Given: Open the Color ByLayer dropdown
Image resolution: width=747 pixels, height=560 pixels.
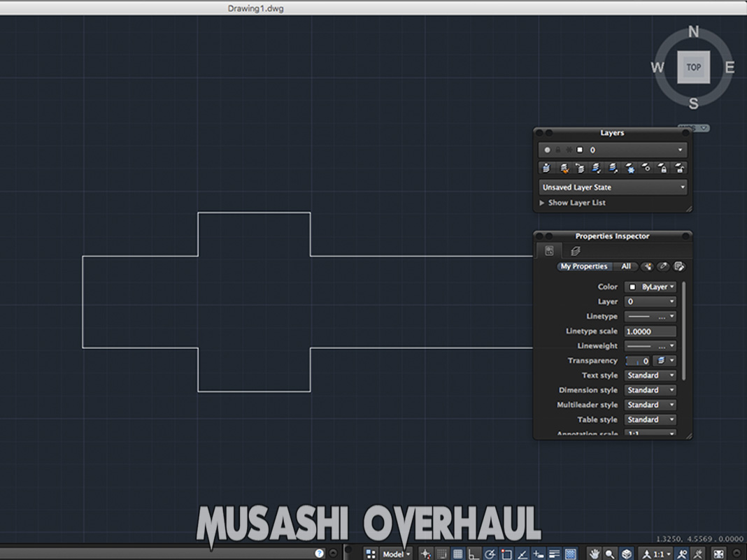Looking at the screenshot, I should pyautogui.click(x=650, y=287).
